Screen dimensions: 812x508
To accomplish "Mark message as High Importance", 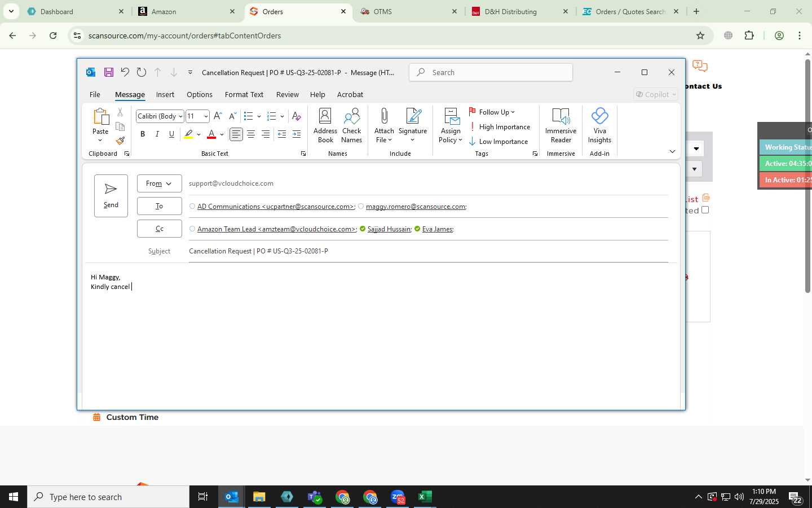I will pyautogui.click(x=500, y=127).
